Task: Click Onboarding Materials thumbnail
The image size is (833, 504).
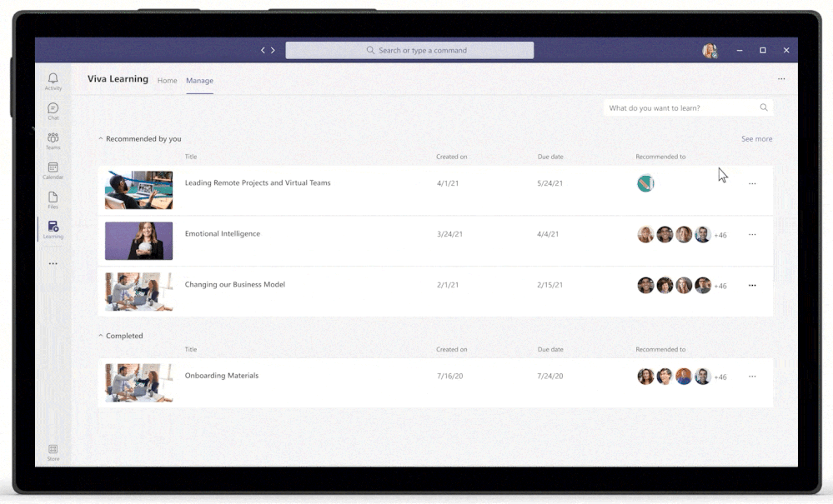Action: (138, 382)
